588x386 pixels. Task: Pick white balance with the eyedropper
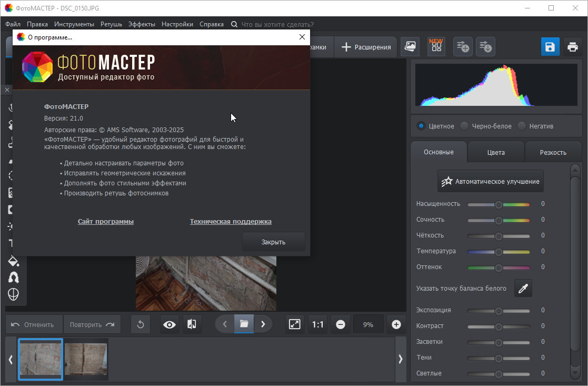point(523,288)
